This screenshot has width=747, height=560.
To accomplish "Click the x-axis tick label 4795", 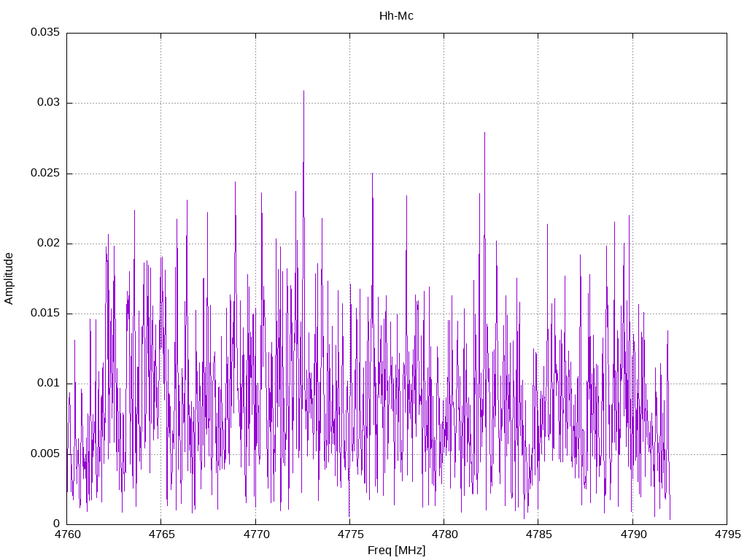I will click(x=727, y=534).
